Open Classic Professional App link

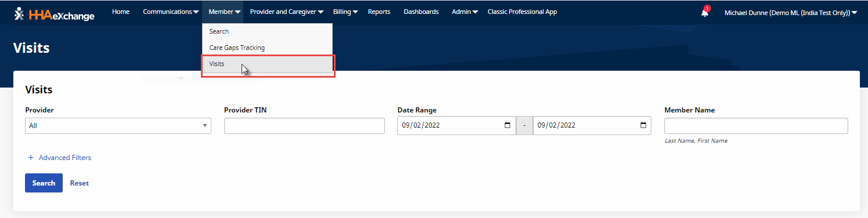(x=522, y=12)
